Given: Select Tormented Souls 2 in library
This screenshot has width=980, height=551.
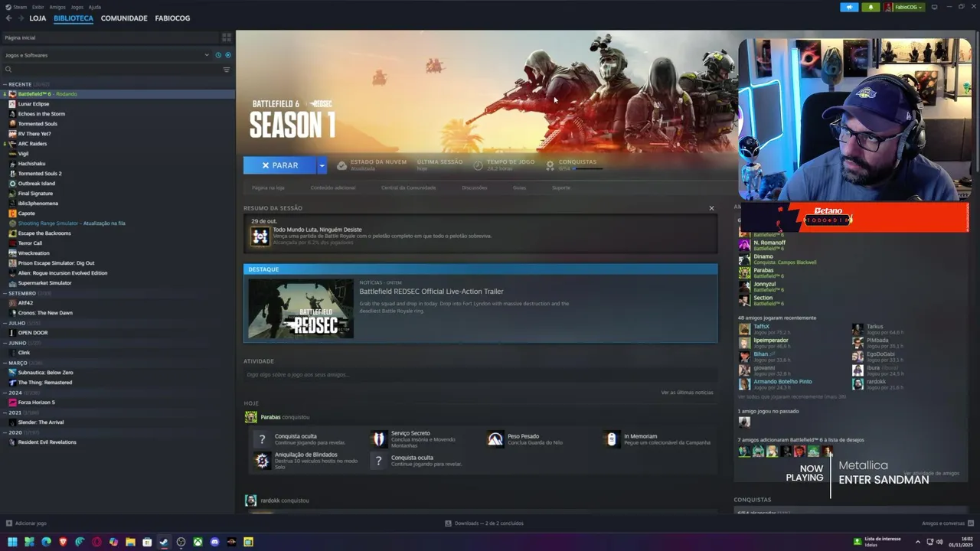Looking at the screenshot, I should click(40, 174).
